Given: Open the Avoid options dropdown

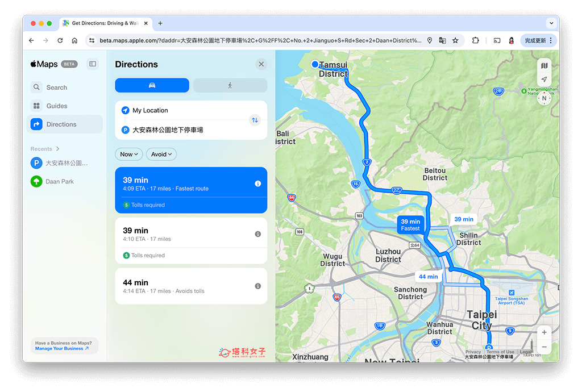Looking at the screenshot, I should tap(161, 155).
